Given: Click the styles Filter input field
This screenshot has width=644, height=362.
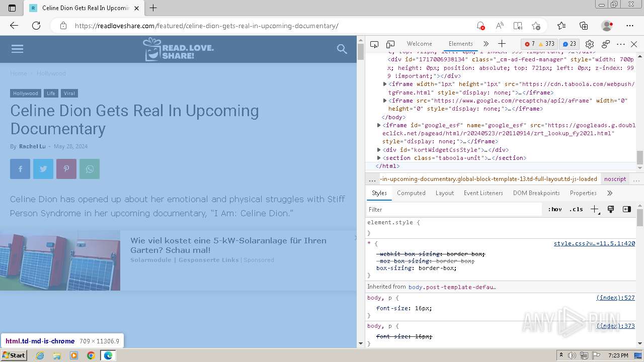Looking at the screenshot, I should pos(454,210).
